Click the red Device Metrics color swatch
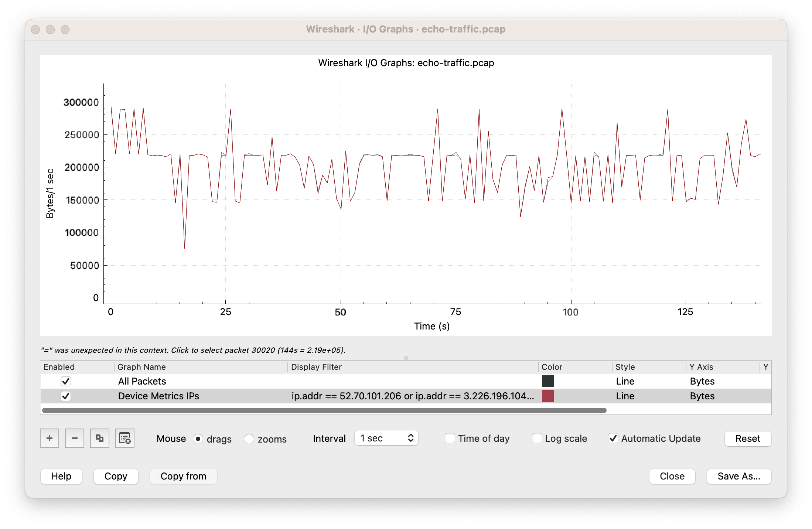Viewport: 812px width, 529px height. pos(548,396)
